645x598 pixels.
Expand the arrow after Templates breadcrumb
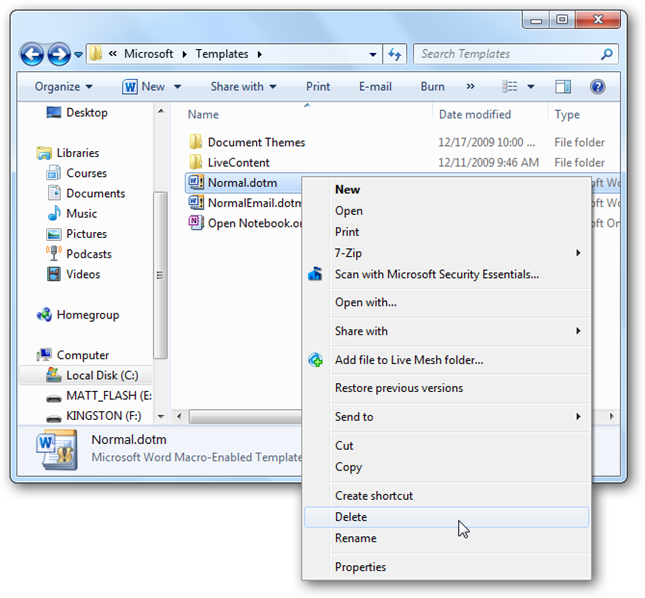[x=260, y=54]
